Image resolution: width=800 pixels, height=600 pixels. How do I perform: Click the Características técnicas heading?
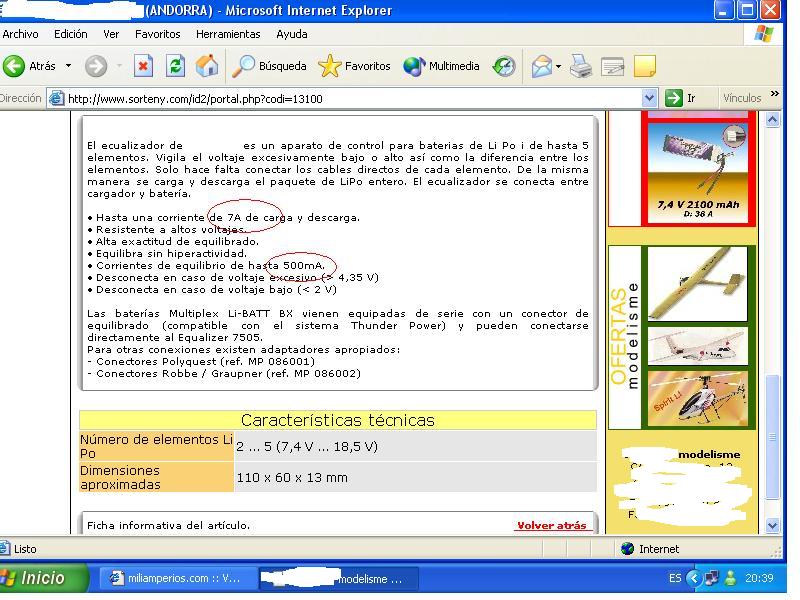click(338, 420)
